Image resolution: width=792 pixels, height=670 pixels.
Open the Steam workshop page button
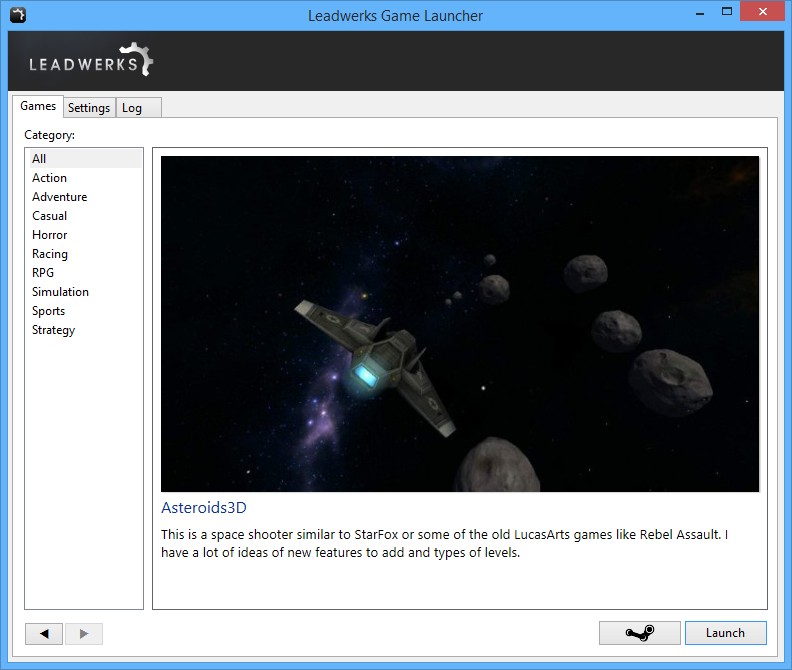[639, 633]
